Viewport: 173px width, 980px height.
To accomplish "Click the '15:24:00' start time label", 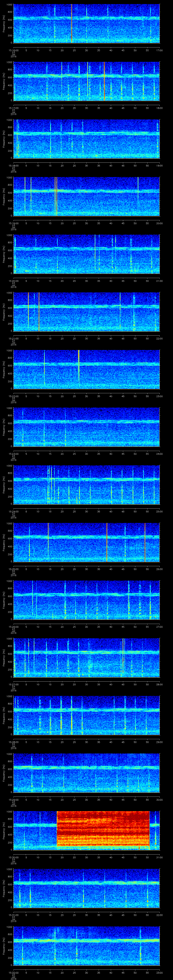I will [13, 511].
